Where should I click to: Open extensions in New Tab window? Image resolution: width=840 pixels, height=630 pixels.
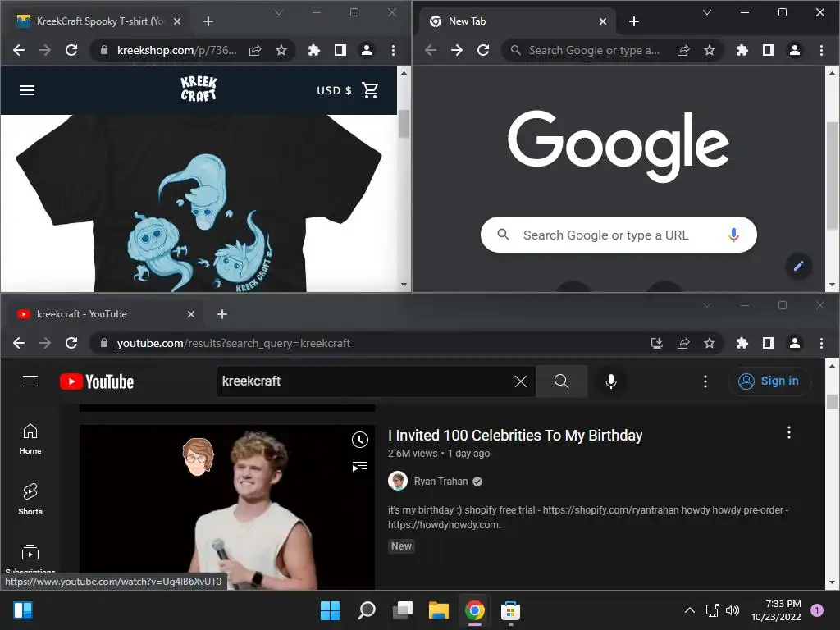(x=742, y=50)
